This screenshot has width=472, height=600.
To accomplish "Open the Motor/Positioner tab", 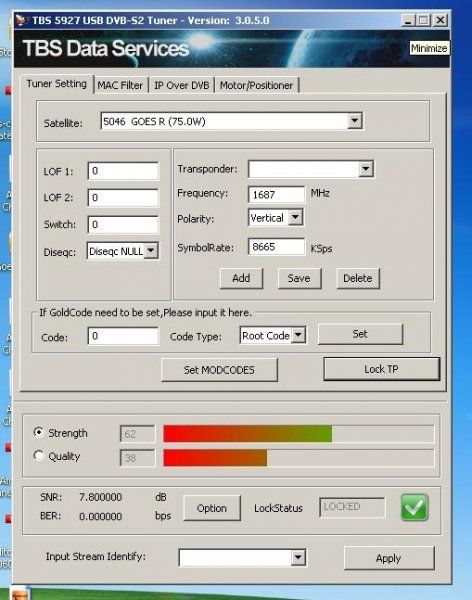I will click(x=256, y=85).
